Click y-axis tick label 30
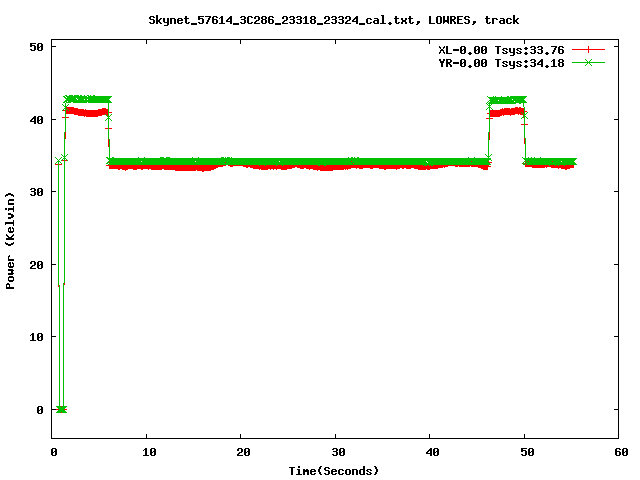The width and height of the screenshot is (640, 480). coord(36,192)
